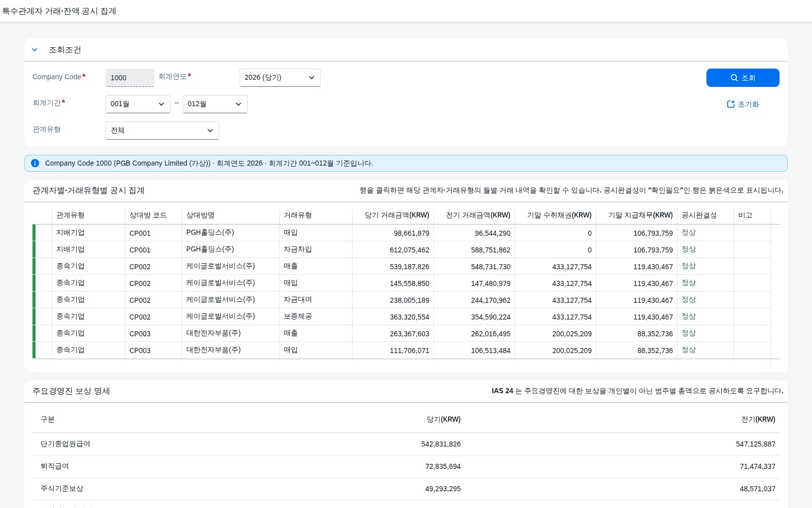
Task: Click 퇴직급여 row label
Action: tap(54, 466)
